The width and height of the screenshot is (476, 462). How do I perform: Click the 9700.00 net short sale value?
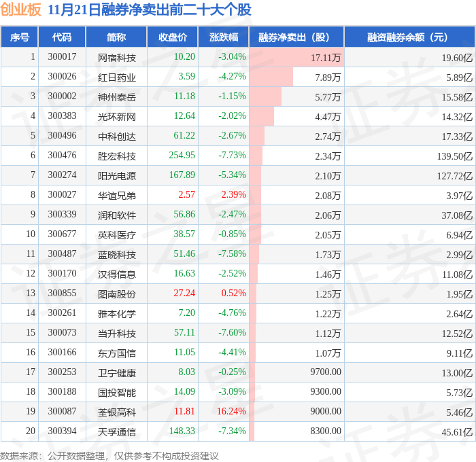(326, 372)
